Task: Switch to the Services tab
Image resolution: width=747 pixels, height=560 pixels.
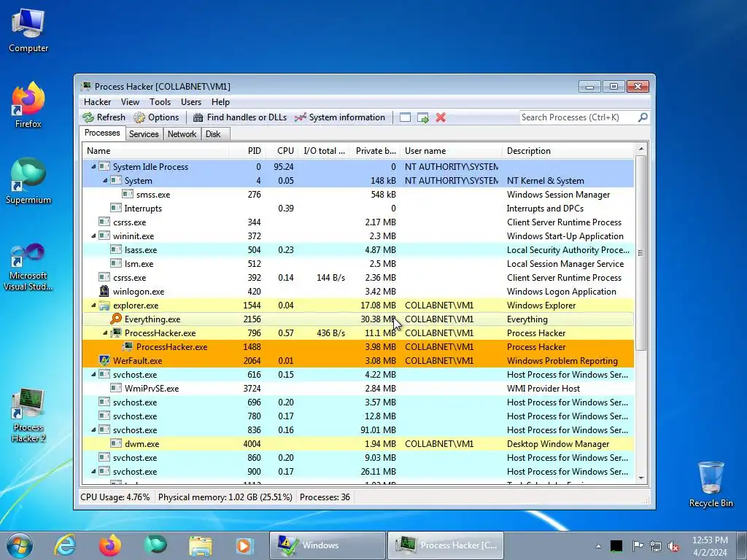Action: coord(144,134)
